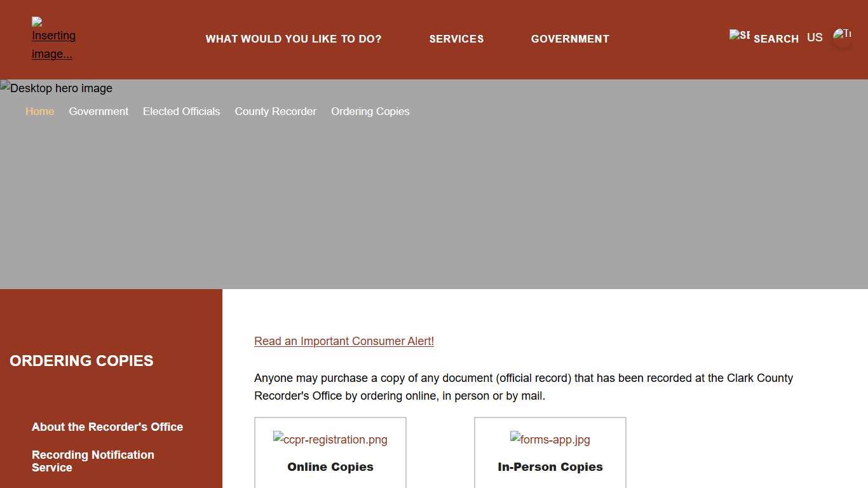Select the In-Person Copies card title
Image resolution: width=868 pixels, height=488 pixels.
550,467
